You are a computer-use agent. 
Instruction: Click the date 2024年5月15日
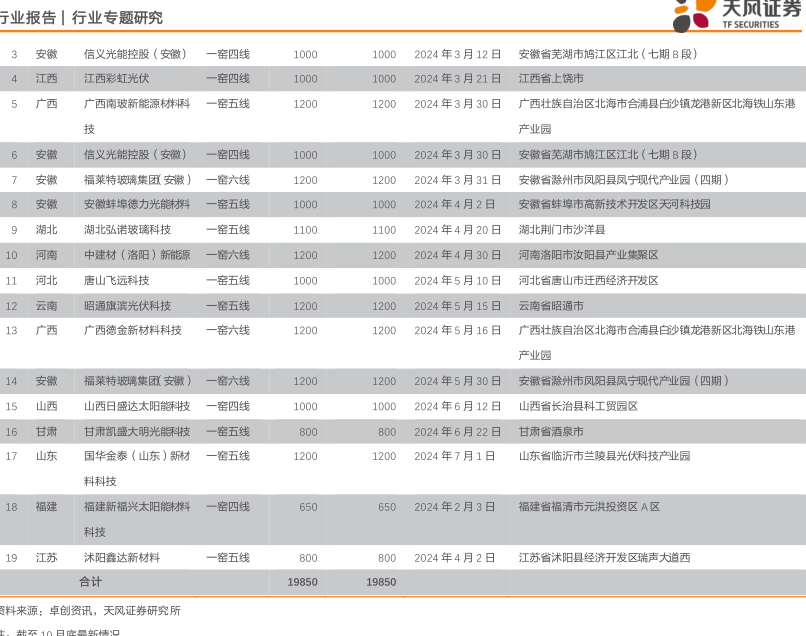457,306
